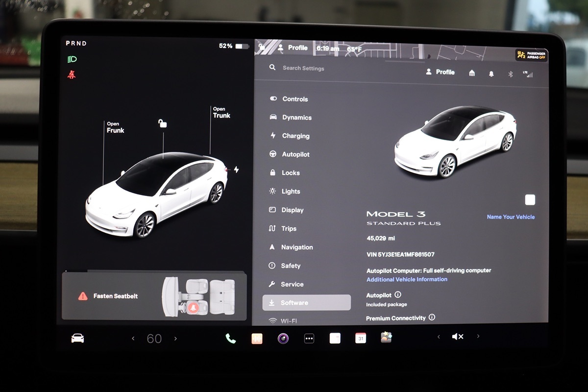Open the white square app icon
This screenshot has width=588, height=392.
click(335, 338)
